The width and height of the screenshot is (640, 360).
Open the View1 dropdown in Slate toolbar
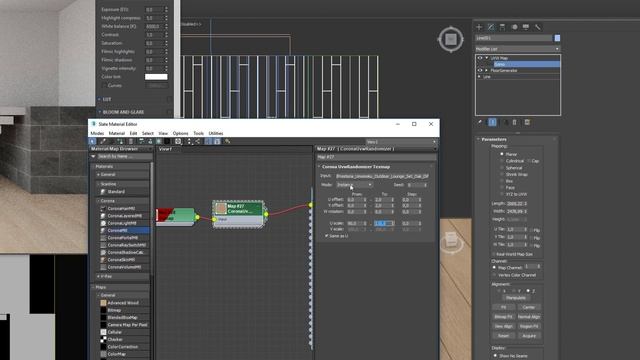tap(401, 142)
